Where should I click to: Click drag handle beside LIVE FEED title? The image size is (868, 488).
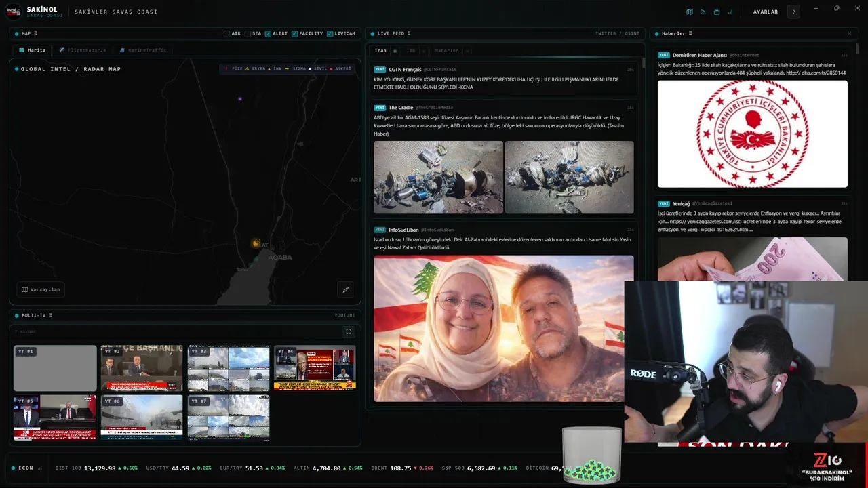click(409, 33)
